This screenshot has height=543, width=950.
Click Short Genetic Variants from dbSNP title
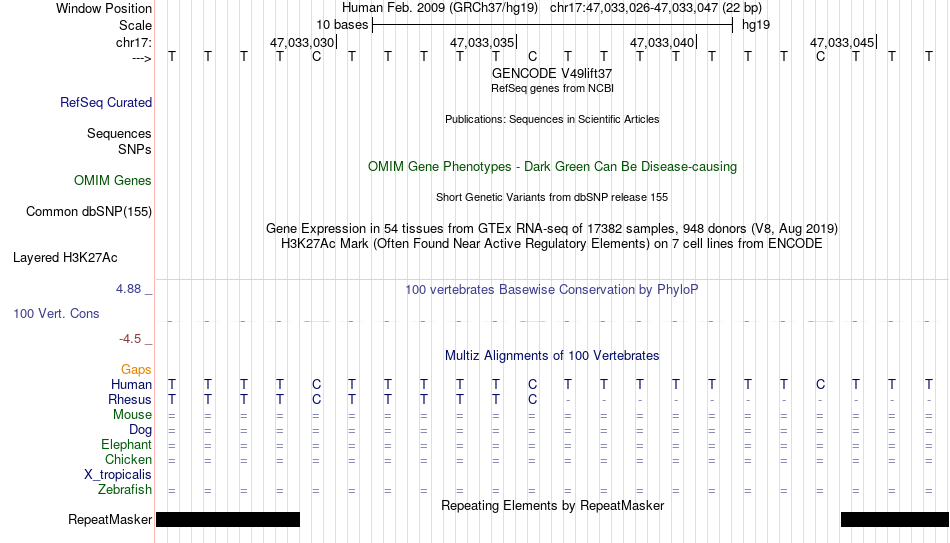pos(552,198)
